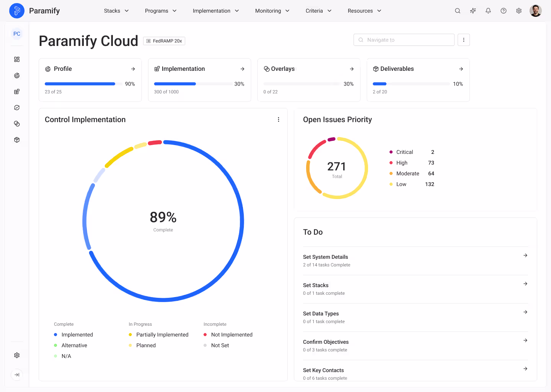Click the dashboard grid icon in sidebar

17,59
